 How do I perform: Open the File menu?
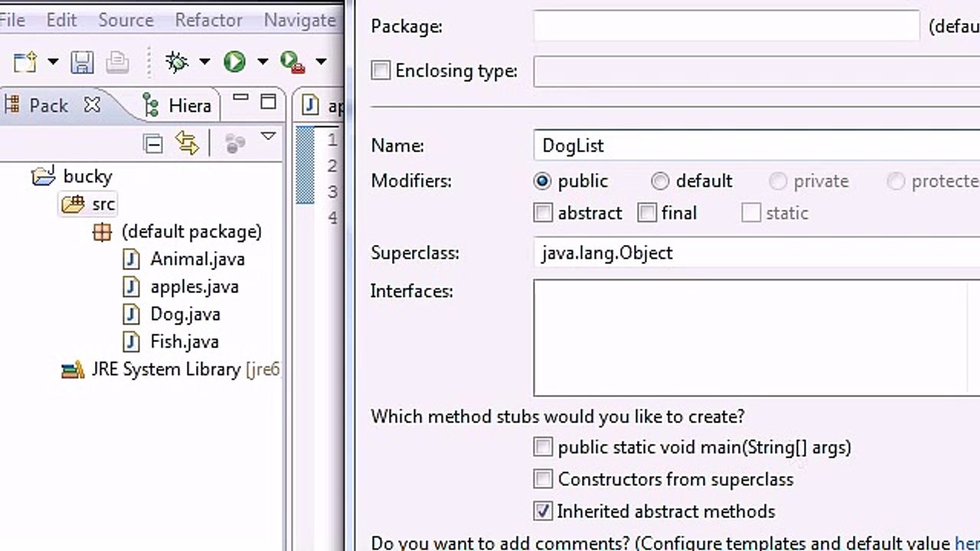tap(13, 20)
